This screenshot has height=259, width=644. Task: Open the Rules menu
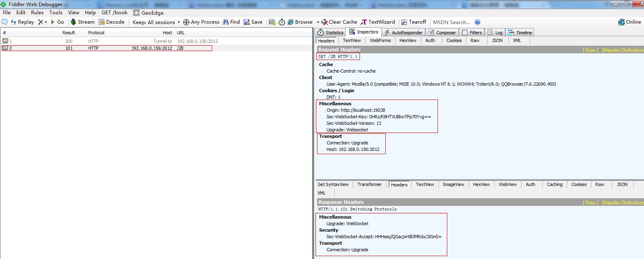click(x=37, y=13)
